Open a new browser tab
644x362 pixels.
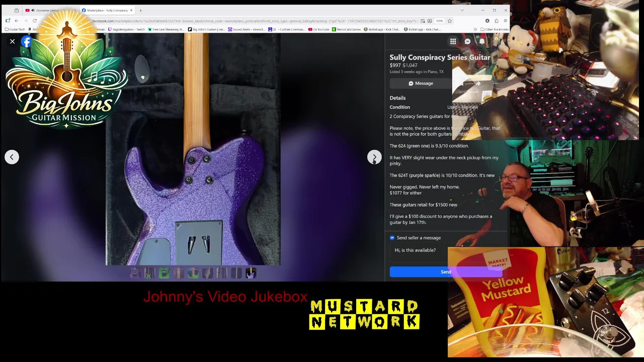140,10
